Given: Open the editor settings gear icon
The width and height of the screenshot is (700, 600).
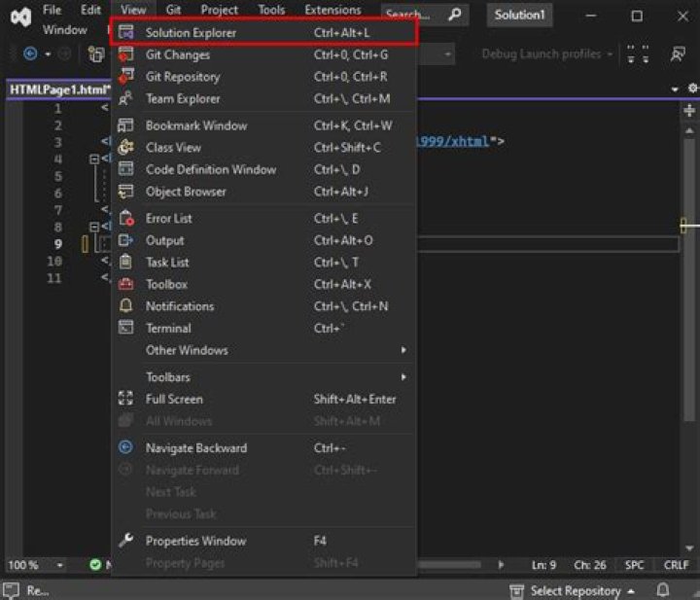Looking at the screenshot, I should click(692, 88).
